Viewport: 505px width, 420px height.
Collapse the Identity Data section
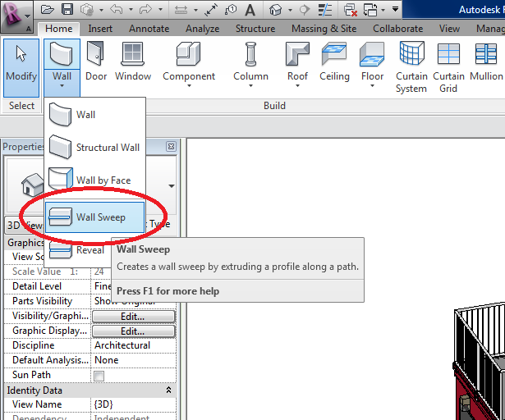pyautogui.click(x=168, y=390)
